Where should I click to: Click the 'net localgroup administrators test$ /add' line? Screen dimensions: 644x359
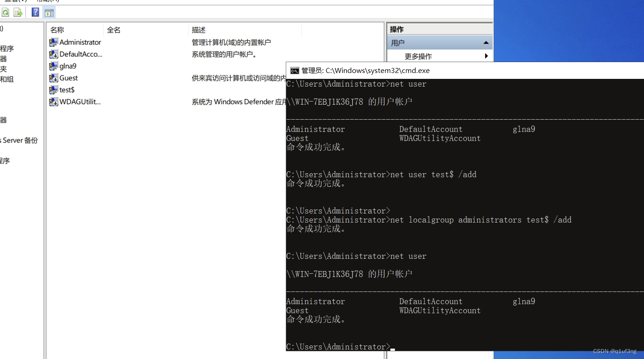[429, 220]
